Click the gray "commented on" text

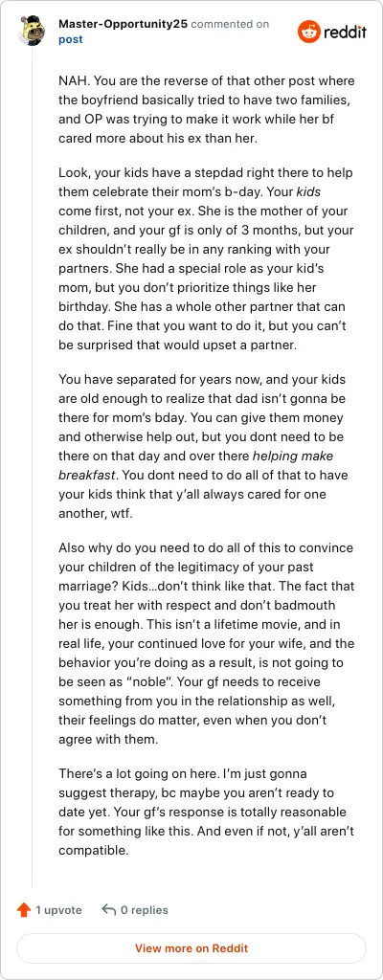[230, 24]
